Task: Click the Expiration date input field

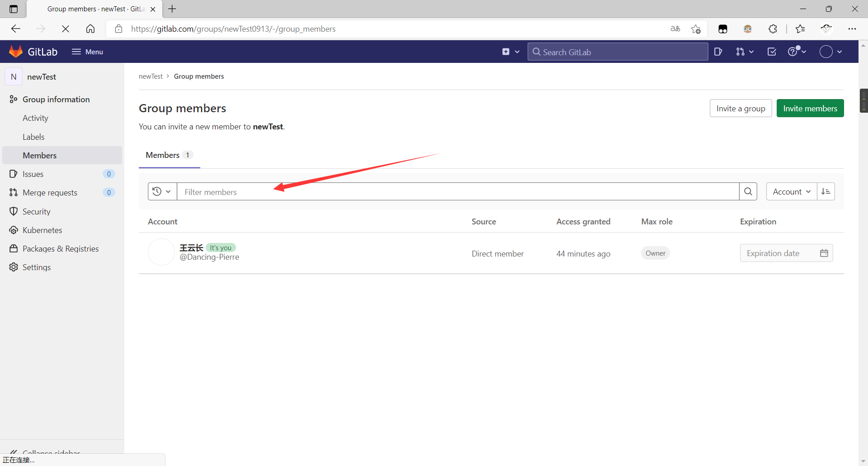Action: point(786,253)
